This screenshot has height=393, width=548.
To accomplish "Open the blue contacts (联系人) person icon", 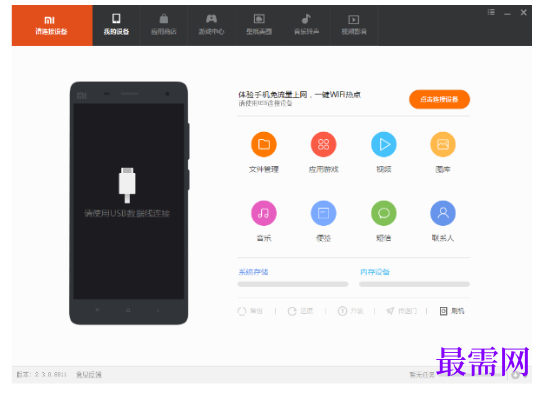I will pyautogui.click(x=443, y=213).
